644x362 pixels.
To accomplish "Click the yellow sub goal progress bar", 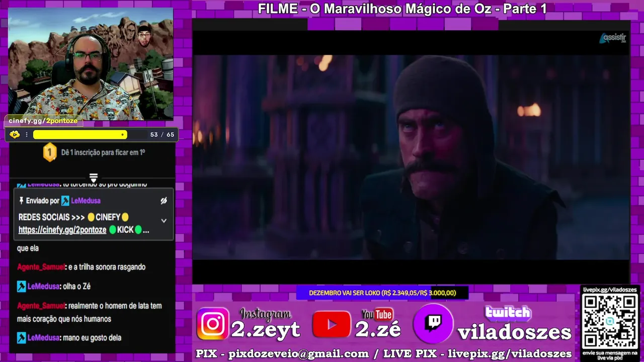I will click(80, 134).
